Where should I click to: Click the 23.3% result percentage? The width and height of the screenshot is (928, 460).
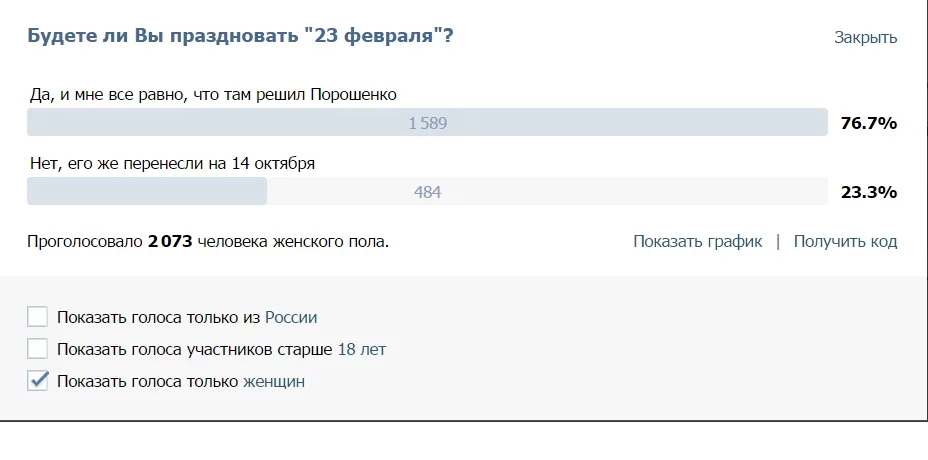click(868, 192)
